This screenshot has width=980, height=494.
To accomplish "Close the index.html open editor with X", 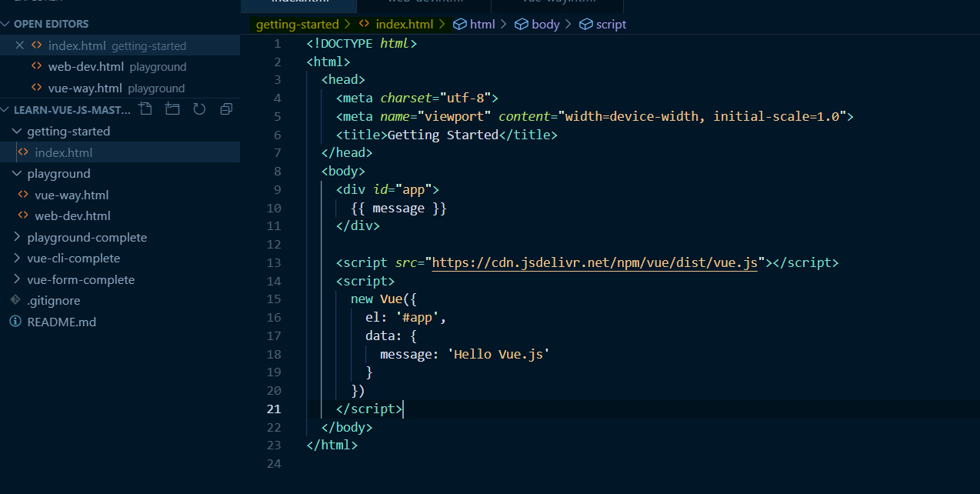I will click(x=20, y=45).
